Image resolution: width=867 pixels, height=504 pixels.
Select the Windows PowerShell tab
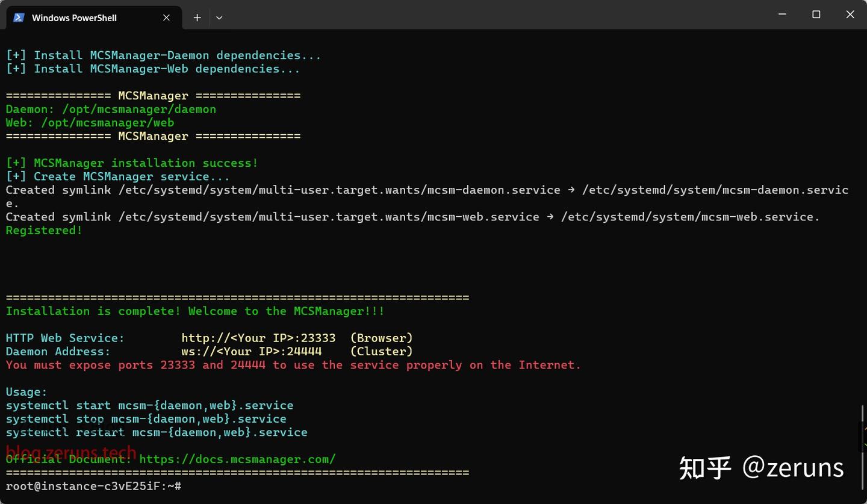84,17
